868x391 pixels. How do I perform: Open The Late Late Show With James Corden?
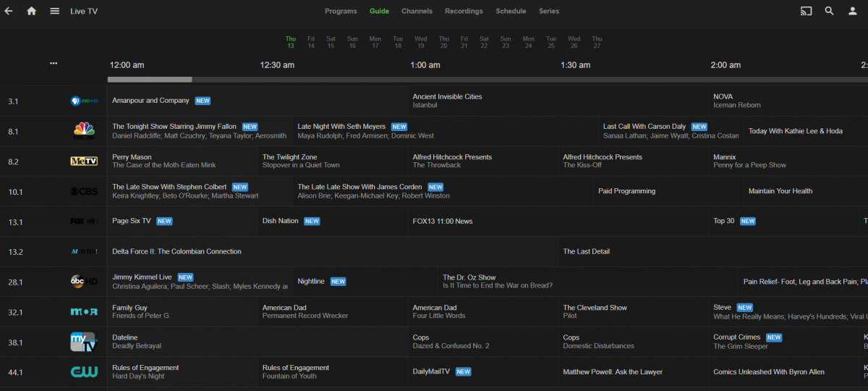443,191
